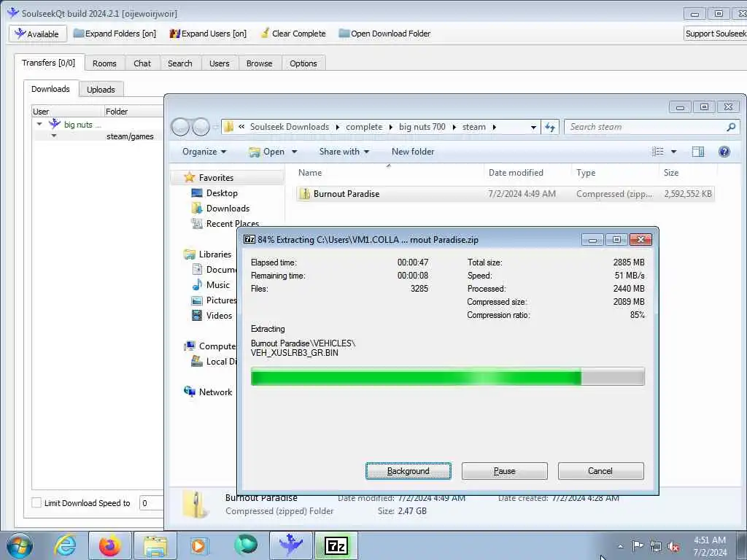
Task: Click Clear Complete in Soulseek toolbar
Action: pos(293,34)
